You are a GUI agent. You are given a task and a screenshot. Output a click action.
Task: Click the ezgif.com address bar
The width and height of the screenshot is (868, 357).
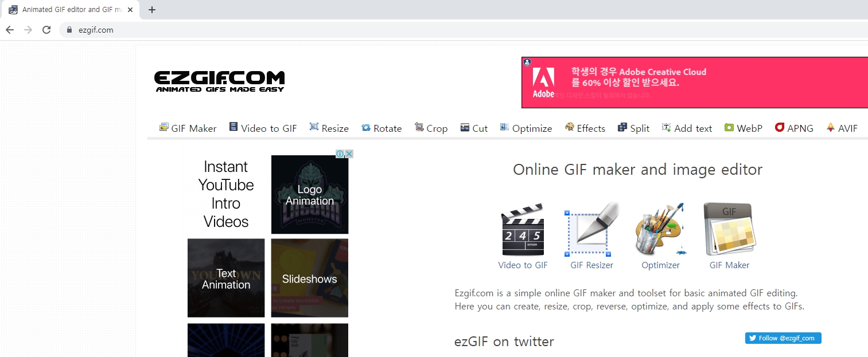click(464, 30)
